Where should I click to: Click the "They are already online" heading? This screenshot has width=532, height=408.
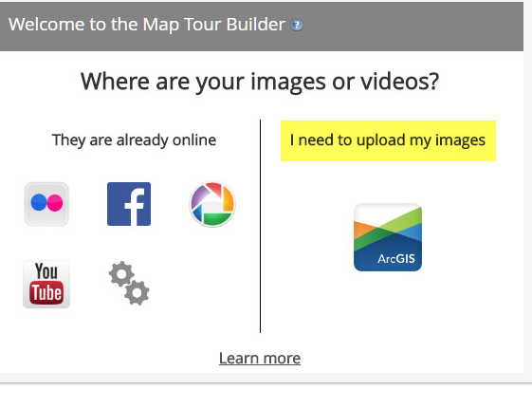point(134,139)
